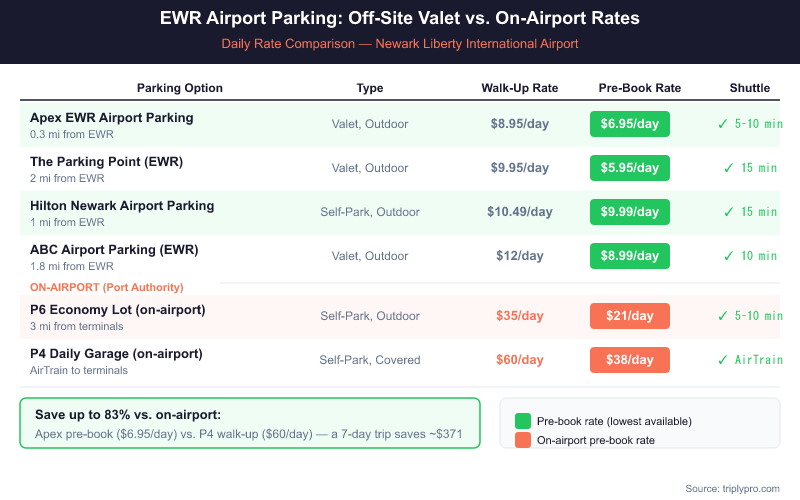Open the Apex EWR Airport Parking listing
800x500 pixels.
[x=112, y=117]
